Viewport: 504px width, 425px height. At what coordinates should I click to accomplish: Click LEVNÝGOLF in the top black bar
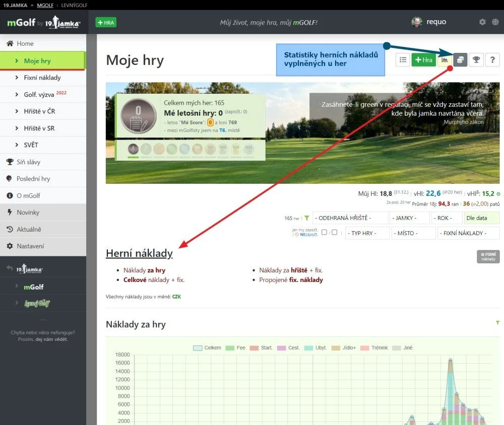[74, 5]
